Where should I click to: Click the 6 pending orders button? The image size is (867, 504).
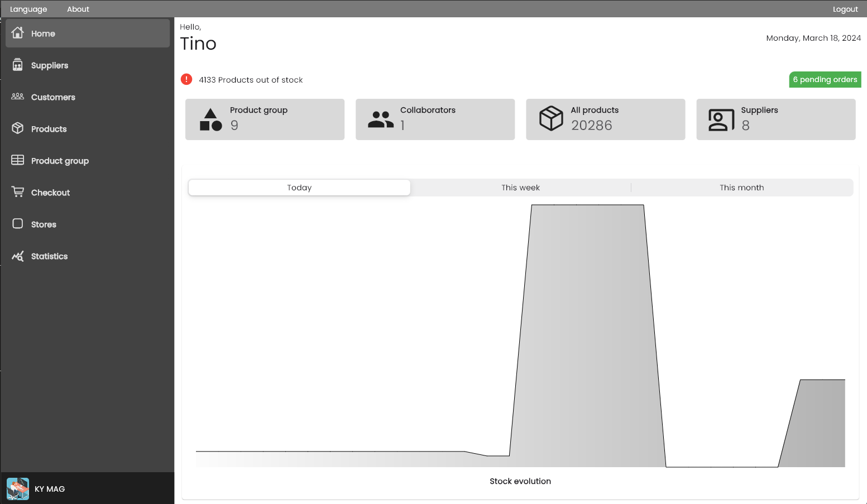[825, 79]
